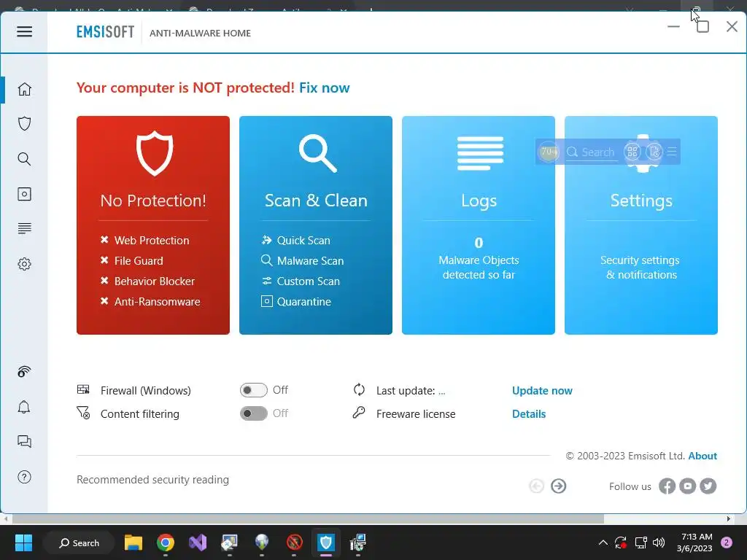Toggle the Firewall (Windows) switch

pyautogui.click(x=253, y=390)
